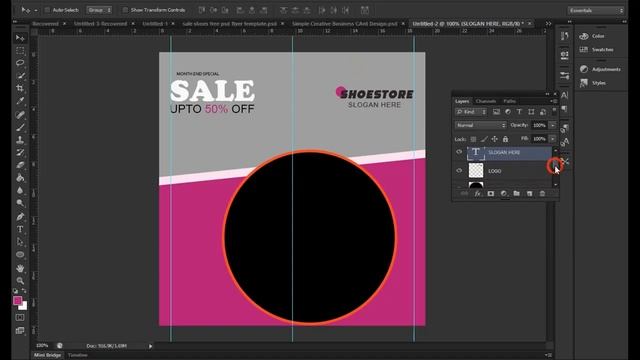Select the Clone Stamp tool
640x360 pixels.
(x=20, y=140)
